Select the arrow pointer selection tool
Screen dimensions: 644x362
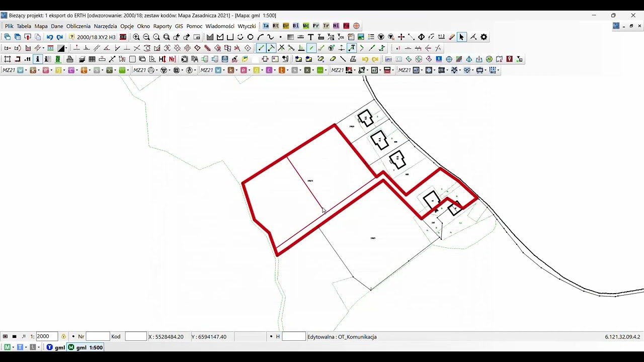click(461, 37)
